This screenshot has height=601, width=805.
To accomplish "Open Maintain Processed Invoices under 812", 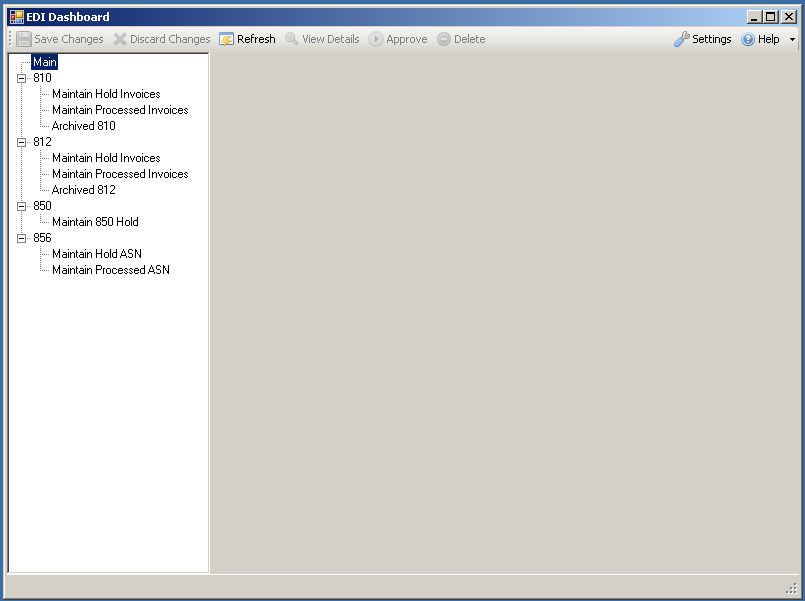I will coord(120,174).
